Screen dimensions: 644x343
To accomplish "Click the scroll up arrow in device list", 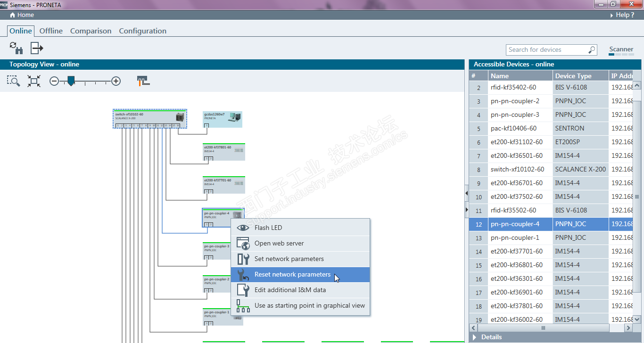I will point(637,86).
